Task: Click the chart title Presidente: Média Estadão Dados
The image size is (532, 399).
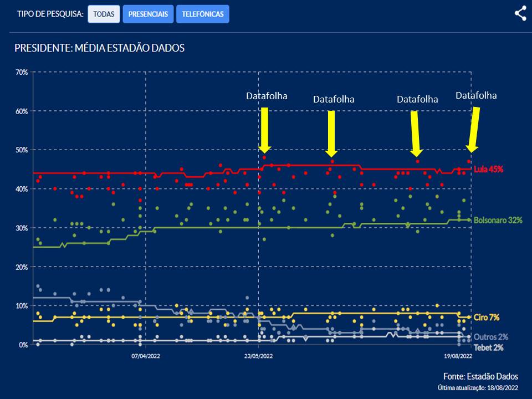Action: tap(99, 48)
